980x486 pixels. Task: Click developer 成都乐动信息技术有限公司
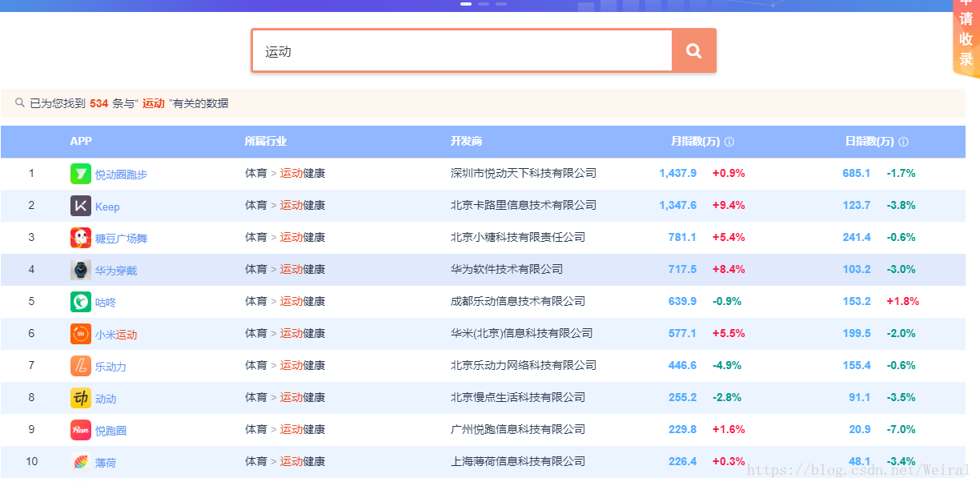point(518,301)
